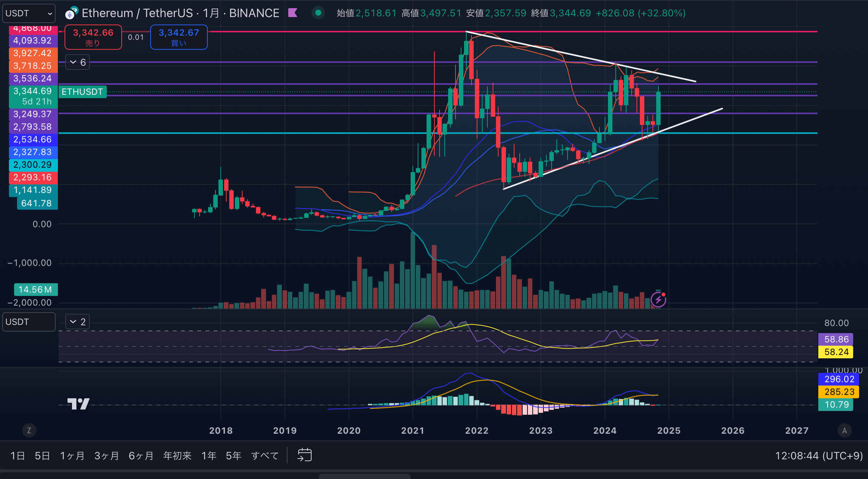Select the 1年 time range
Image resolution: width=868 pixels, height=479 pixels.
(x=209, y=456)
